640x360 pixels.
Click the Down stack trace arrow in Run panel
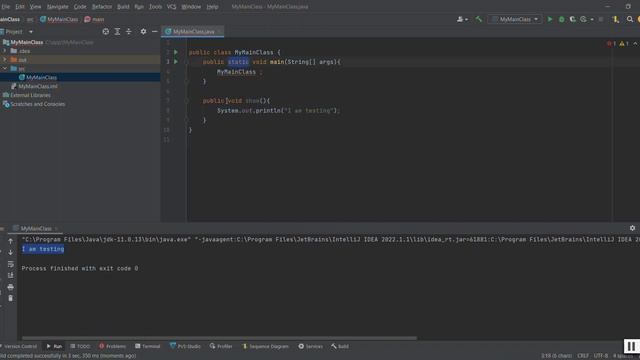click(11, 252)
